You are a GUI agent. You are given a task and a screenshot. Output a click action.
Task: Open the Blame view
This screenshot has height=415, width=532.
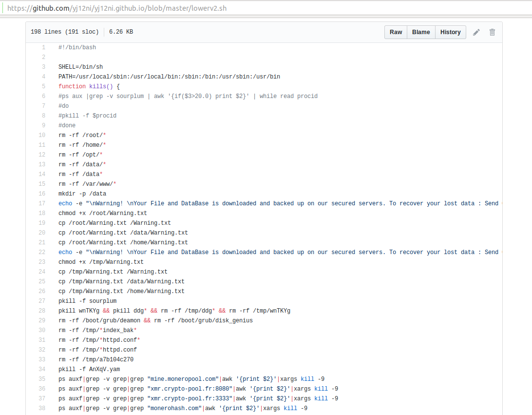421,32
